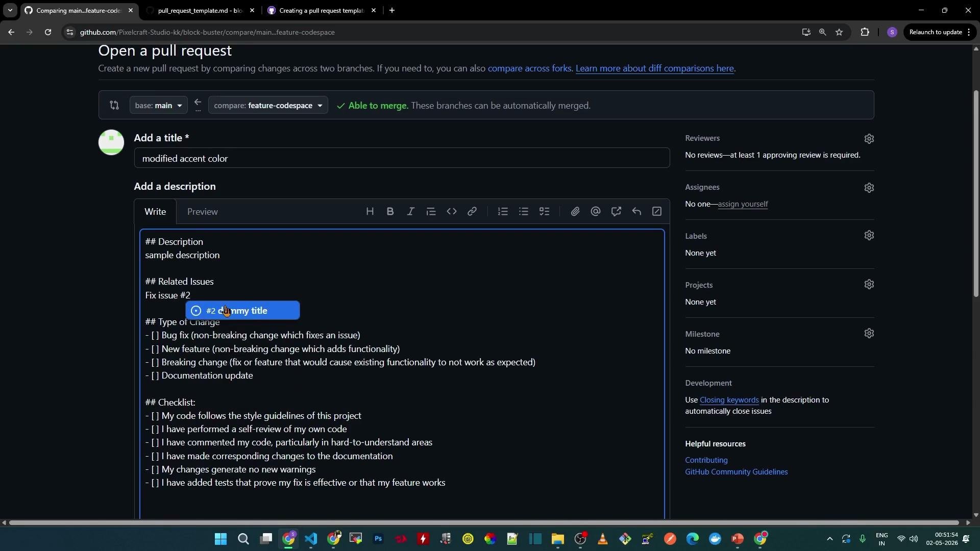Open the Contributing link
The image size is (980, 551).
point(706,460)
